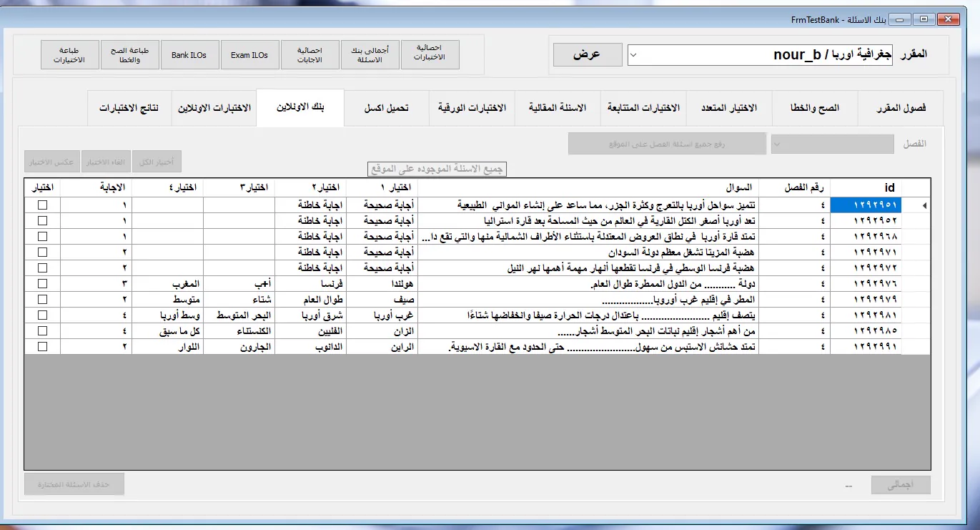Click the Bank ILOs button

tap(189, 54)
